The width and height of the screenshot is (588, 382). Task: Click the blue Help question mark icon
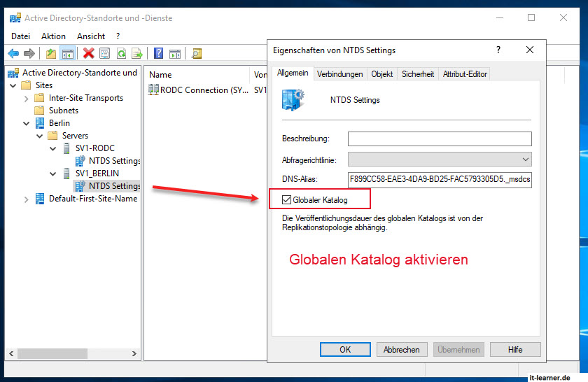click(x=159, y=54)
